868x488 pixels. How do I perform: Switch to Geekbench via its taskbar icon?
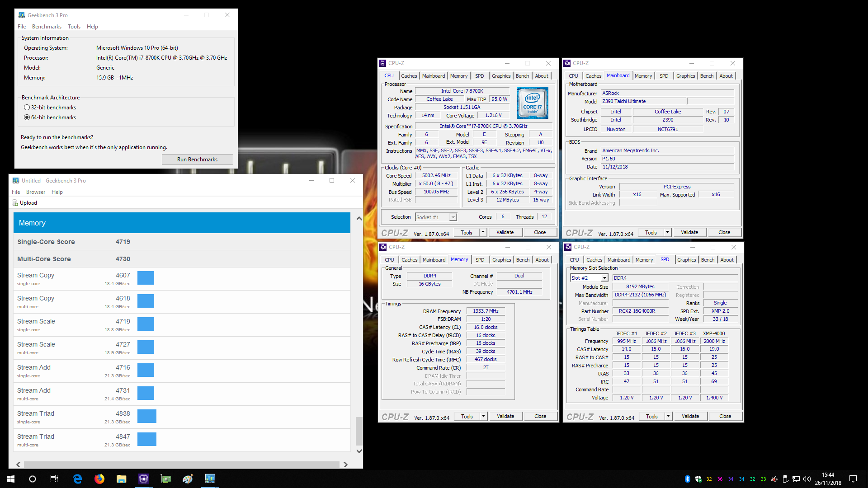click(210, 479)
